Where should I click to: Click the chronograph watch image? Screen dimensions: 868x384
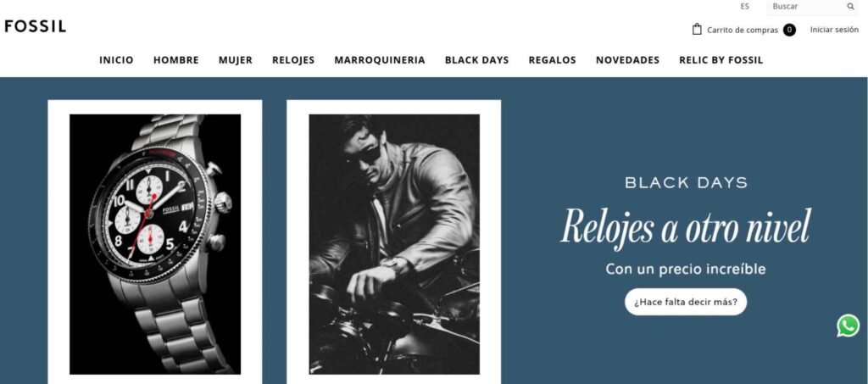click(x=155, y=244)
